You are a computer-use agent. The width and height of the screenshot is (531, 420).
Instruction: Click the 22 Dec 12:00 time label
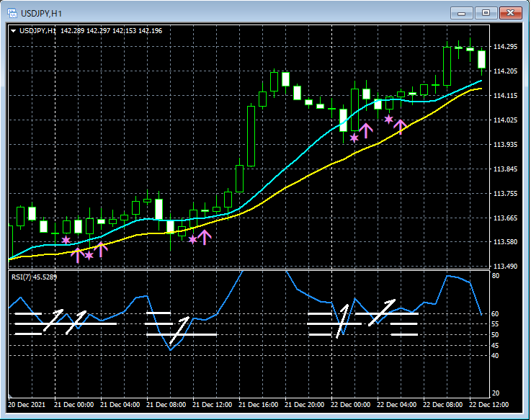pos(488,405)
